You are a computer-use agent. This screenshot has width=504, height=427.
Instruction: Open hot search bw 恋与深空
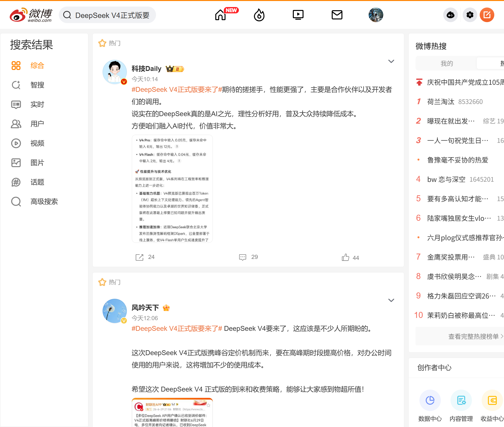click(x=446, y=179)
